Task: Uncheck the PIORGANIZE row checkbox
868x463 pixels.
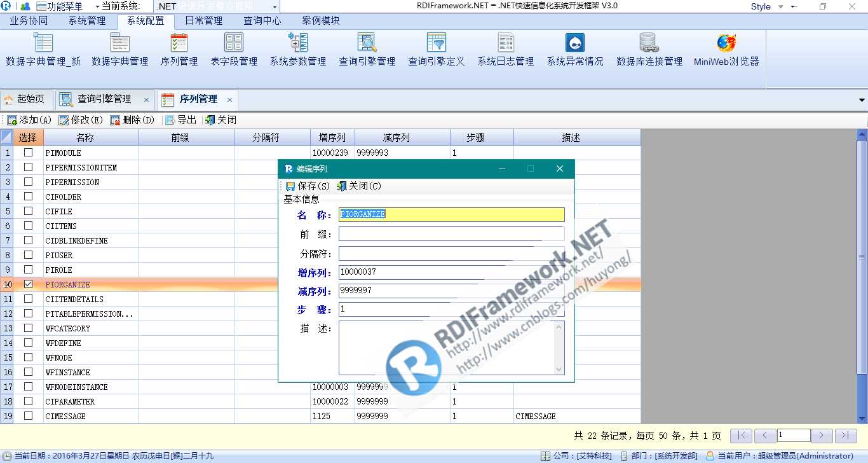Action: point(28,284)
